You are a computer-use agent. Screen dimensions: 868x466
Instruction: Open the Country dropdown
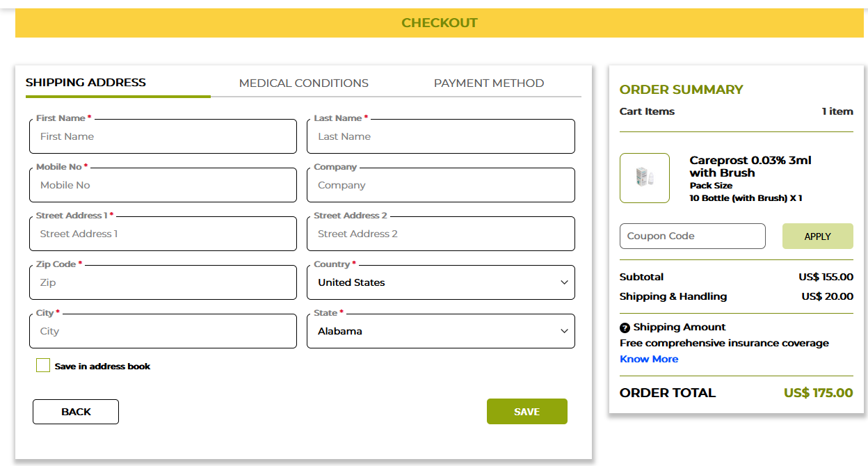440,282
